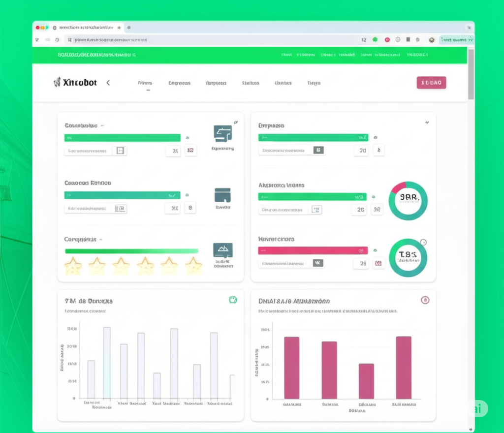Click the dark tray icon beside the second green bar in the left card

(x=222, y=195)
